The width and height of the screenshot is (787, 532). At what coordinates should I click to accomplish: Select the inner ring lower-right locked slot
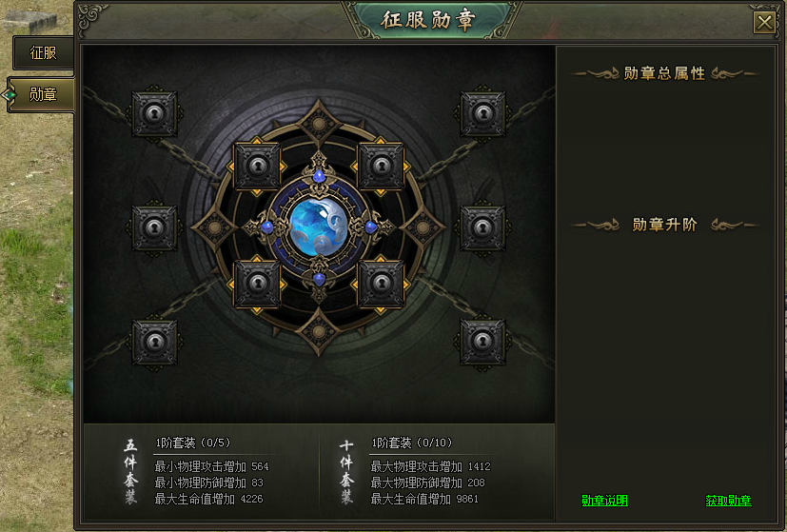[x=381, y=284]
